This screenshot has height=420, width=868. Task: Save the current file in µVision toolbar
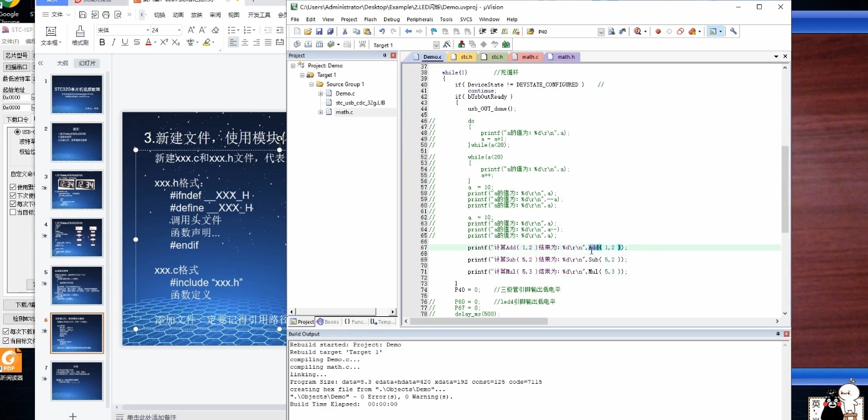318,31
